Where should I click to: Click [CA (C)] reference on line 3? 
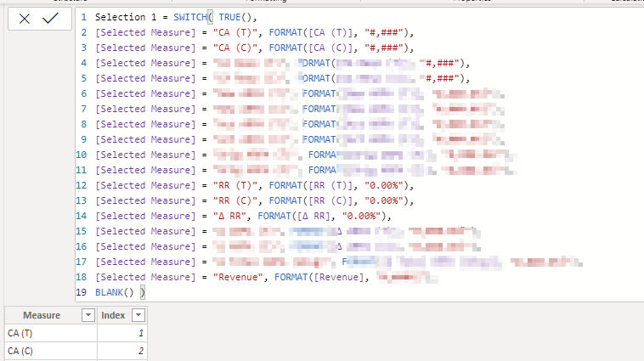[x=330, y=48]
